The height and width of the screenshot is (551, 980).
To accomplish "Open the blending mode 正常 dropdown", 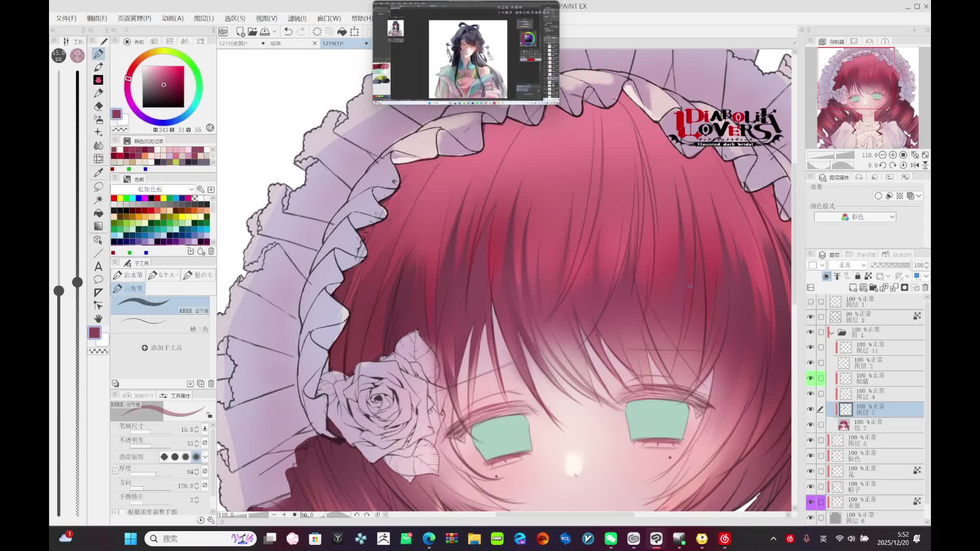I will [x=847, y=265].
